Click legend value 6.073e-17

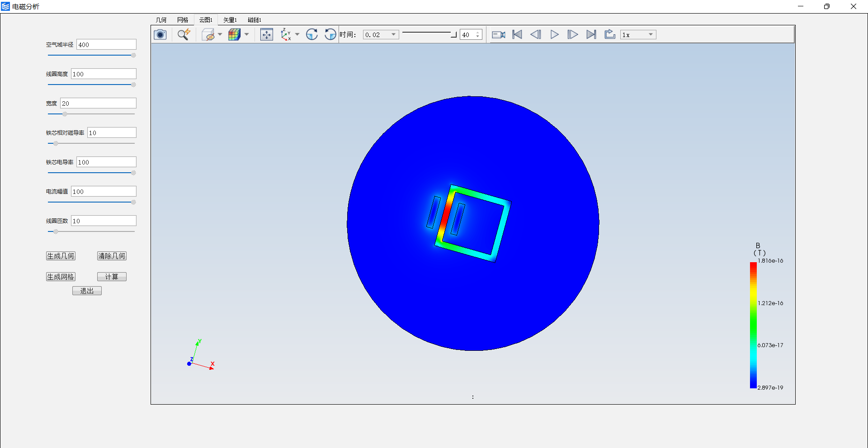coord(770,345)
